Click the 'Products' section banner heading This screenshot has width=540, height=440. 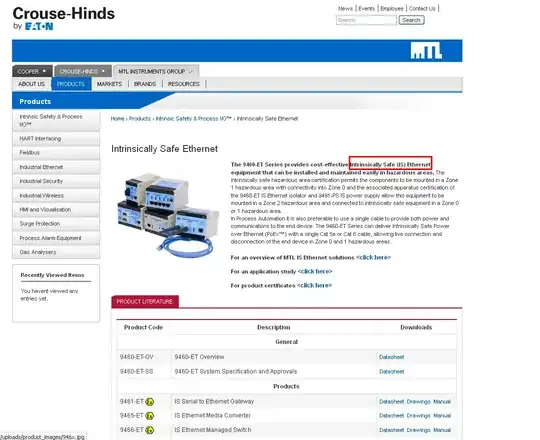pyautogui.click(x=35, y=102)
